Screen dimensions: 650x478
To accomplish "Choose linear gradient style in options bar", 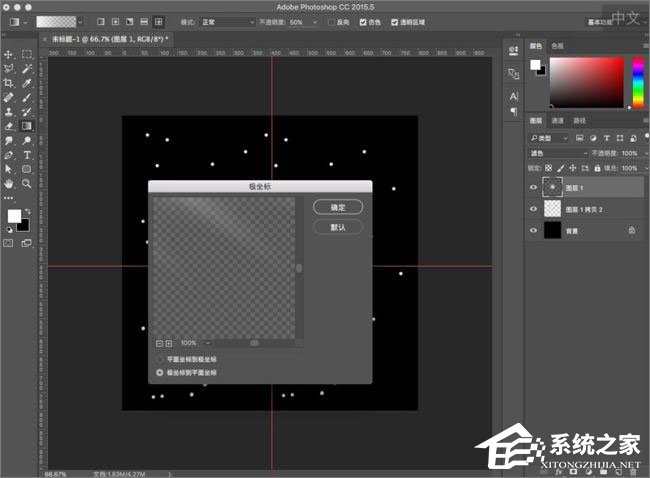I will click(x=101, y=22).
